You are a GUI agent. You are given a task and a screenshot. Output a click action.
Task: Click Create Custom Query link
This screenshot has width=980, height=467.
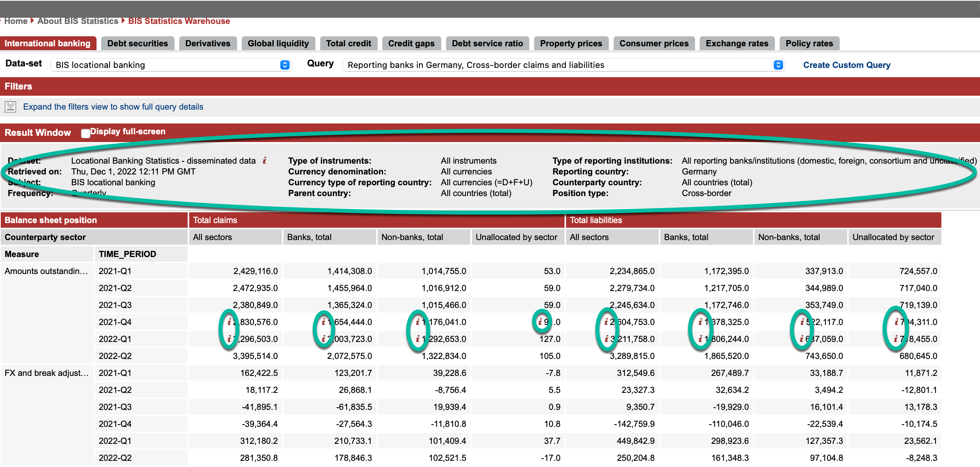(x=846, y=65)
